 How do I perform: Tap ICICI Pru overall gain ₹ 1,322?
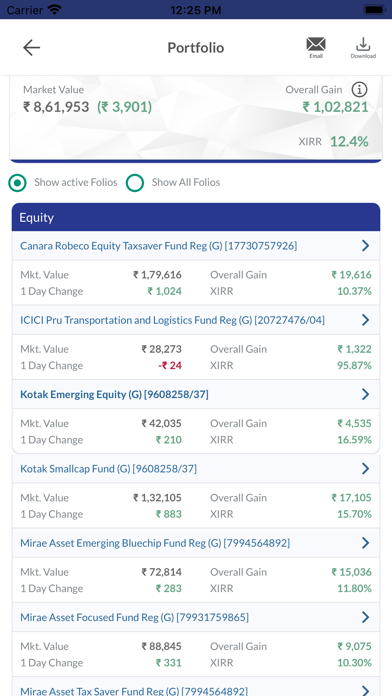click(354, 349)
